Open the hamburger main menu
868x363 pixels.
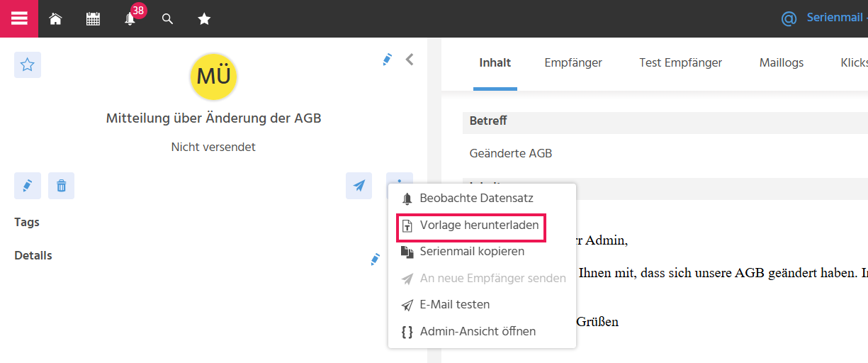point(19,18)
